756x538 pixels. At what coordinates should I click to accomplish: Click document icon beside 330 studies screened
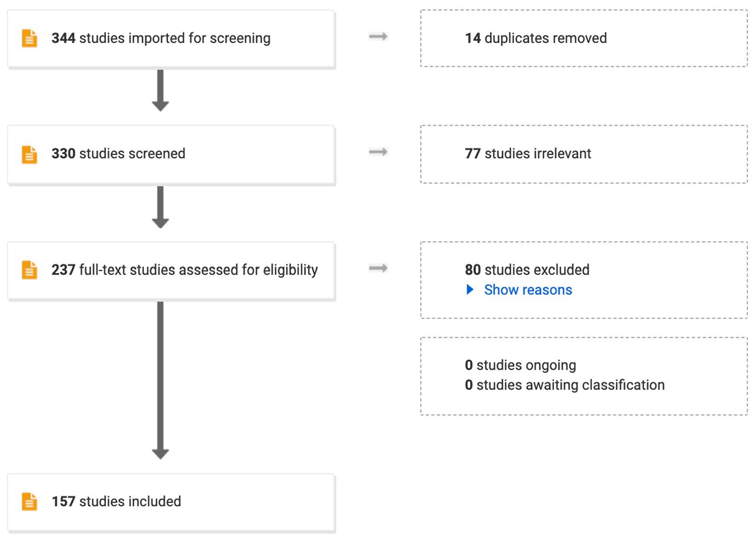(30, 154)
